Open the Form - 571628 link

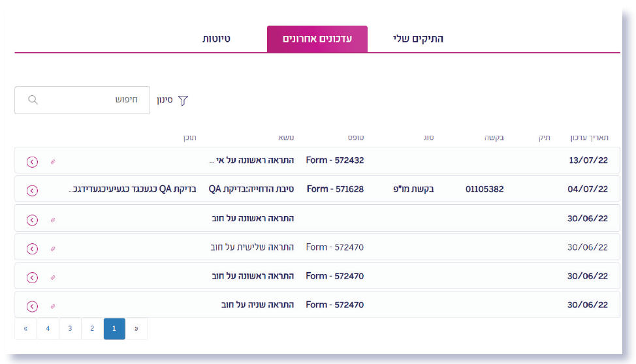click(x=335, y=189)
